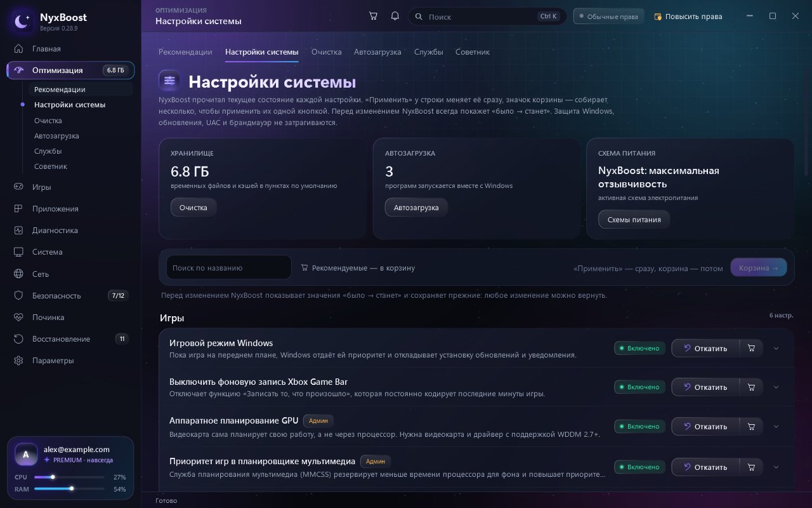Click the Поиск по названию field
Image resolution: width=812 pixels, height=508 pixels.
229,268
